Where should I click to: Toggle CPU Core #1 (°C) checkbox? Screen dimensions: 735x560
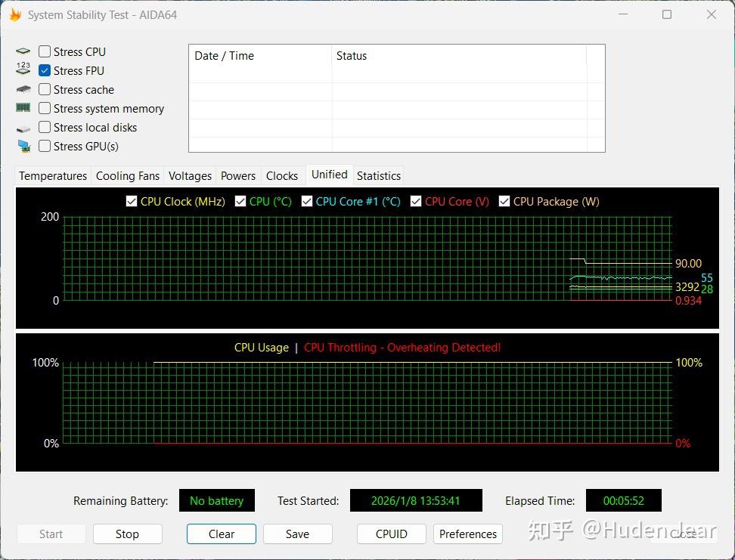click(x=307, y=201)
